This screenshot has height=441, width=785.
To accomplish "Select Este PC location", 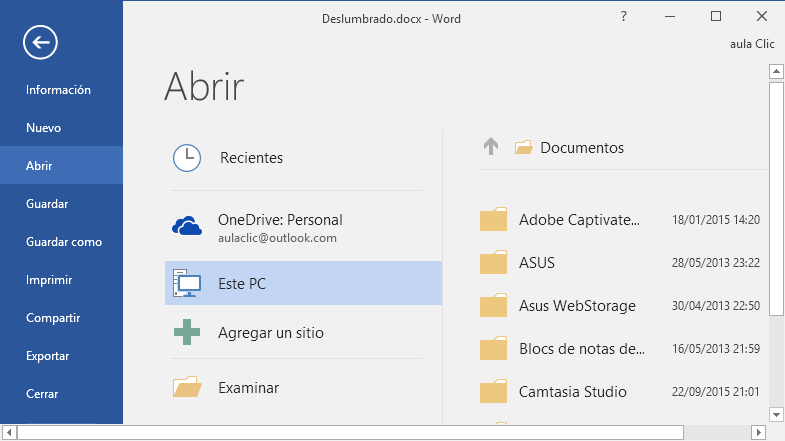I will 303,283.
